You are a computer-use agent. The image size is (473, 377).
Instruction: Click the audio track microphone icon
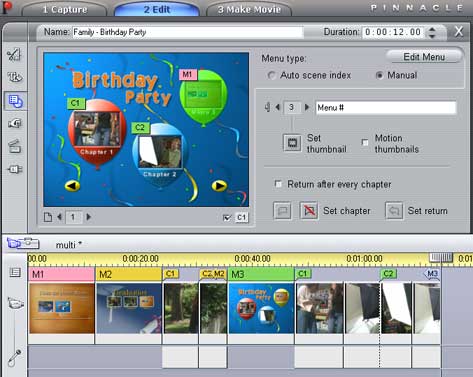pyautogui.click(x=15, y=357)
